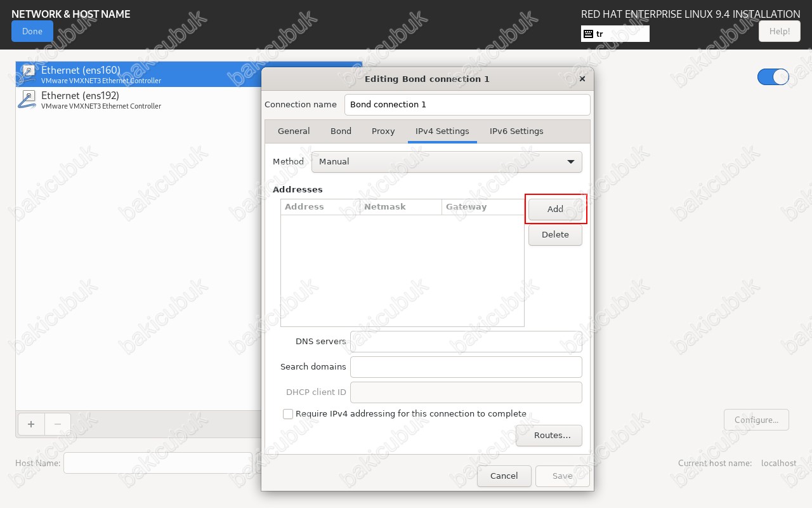The width and height of the screenshot is (812, 508).
Task: Click the empty addresses table area
Action: 402,271
